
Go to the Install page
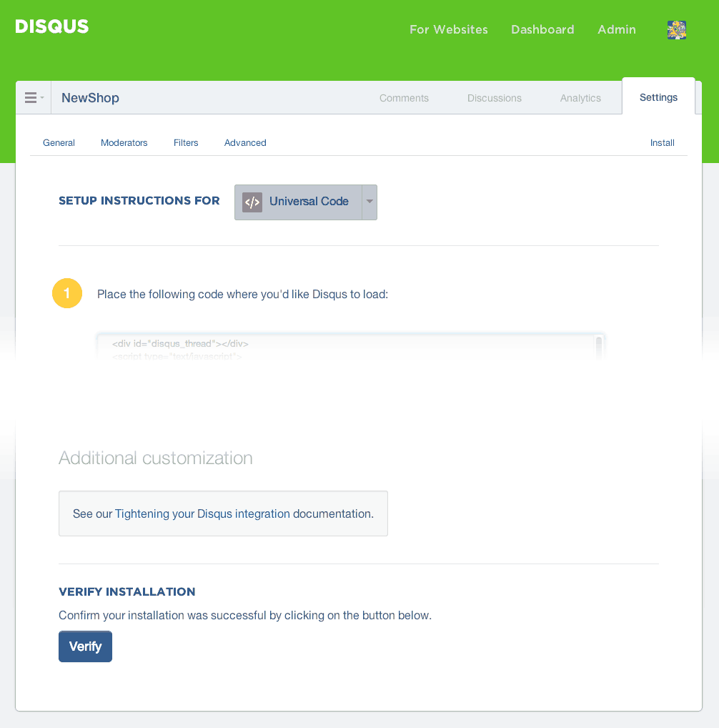[x=662, y=142]
